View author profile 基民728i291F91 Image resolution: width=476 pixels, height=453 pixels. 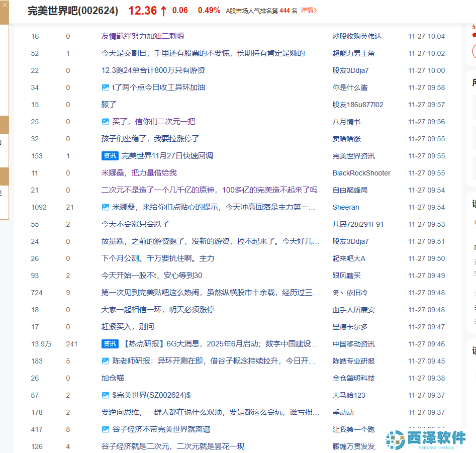tap(358, 224)
